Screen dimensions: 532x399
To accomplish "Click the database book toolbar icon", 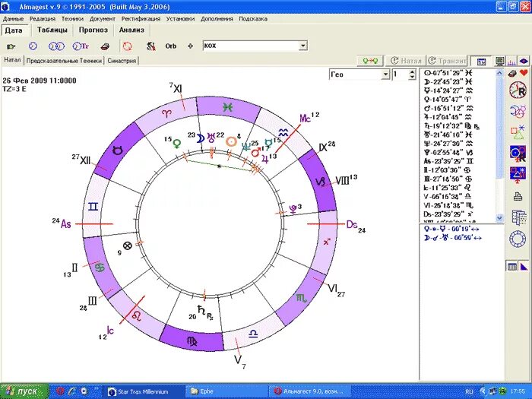I will click(105, 46).
